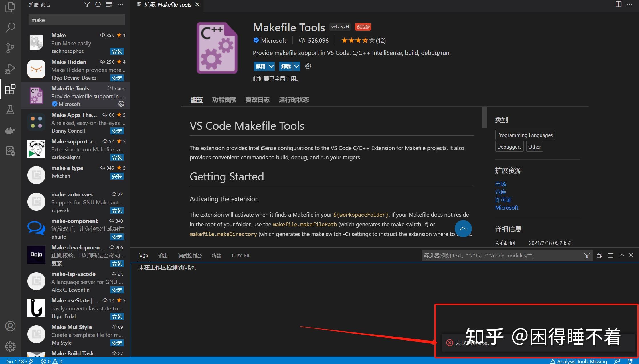This screenshot has height=364, width=639.
Task: Open the Search view in activity bar
Action: [x=10, y=27]
